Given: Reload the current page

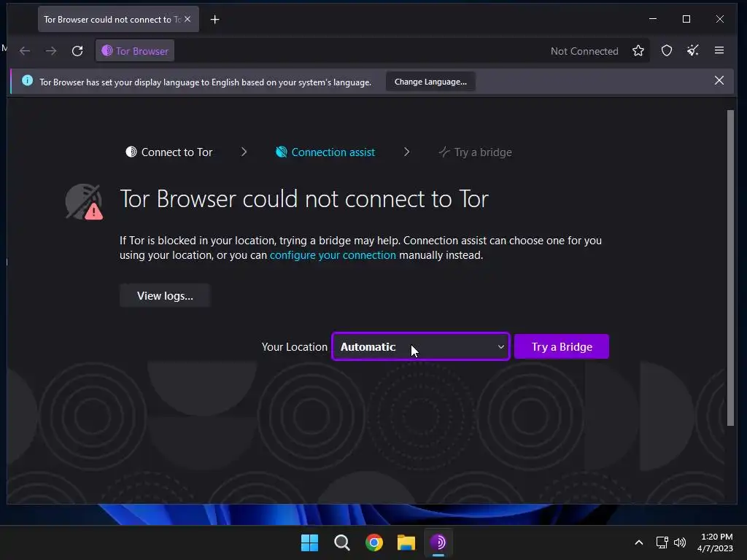Looking at the screenshot, I should coord(77,51).
